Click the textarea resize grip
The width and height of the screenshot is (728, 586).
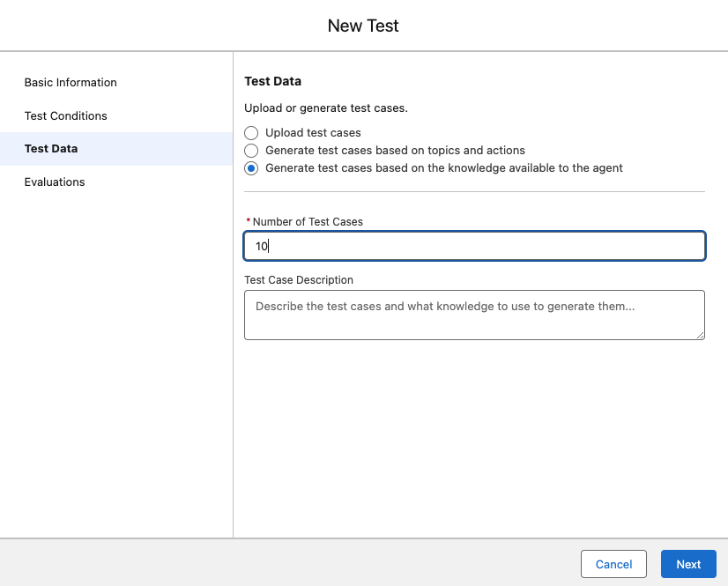coord(702,337)
